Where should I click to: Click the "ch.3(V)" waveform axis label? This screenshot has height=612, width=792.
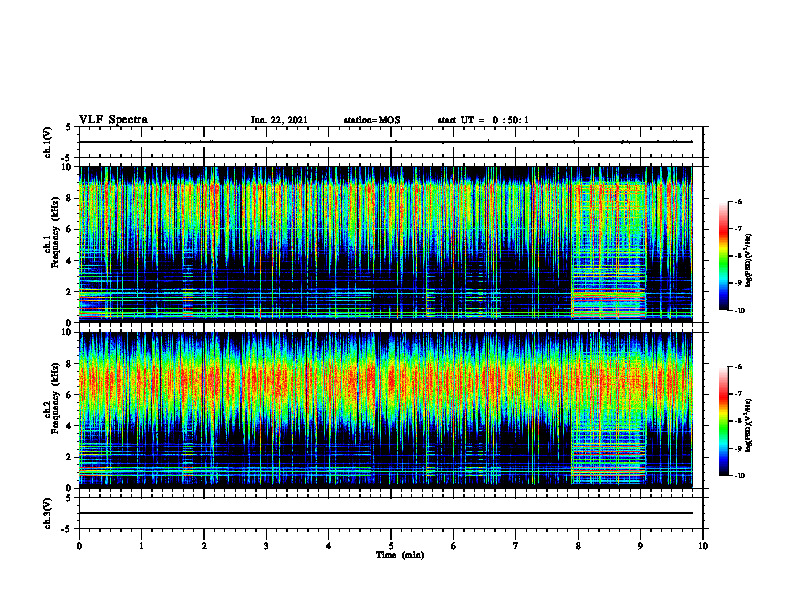pos(48,513)
